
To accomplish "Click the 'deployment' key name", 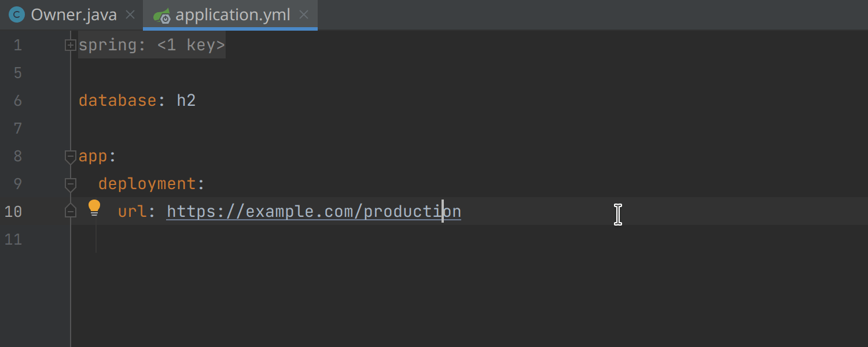I will (147, 184).
